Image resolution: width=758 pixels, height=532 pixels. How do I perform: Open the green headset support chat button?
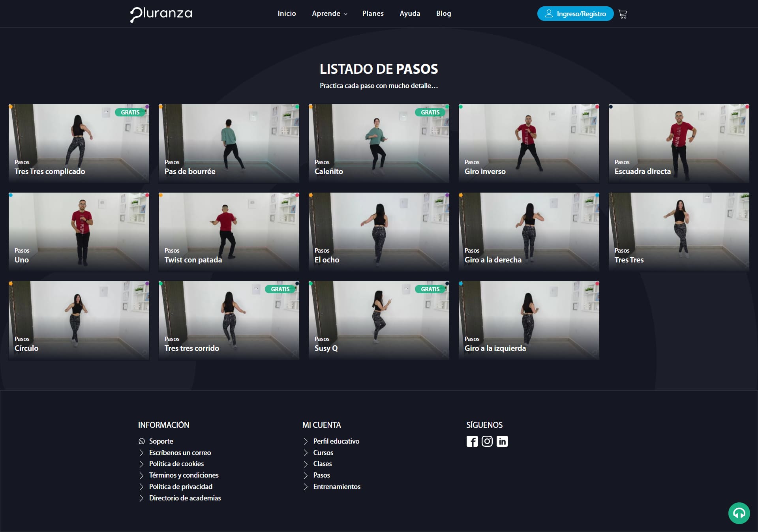click(739, 513)
